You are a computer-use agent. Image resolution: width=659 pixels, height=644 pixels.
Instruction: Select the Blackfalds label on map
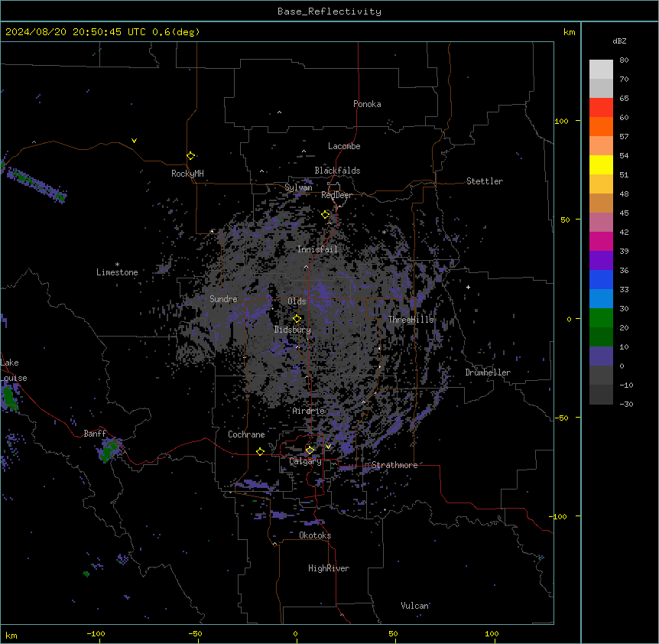337,171
